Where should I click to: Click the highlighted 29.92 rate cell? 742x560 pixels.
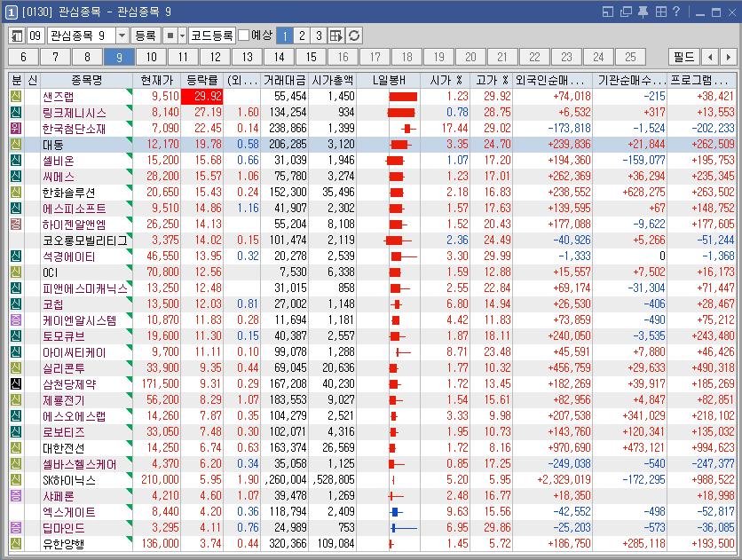pyautogui.click(x=202, y=96)
